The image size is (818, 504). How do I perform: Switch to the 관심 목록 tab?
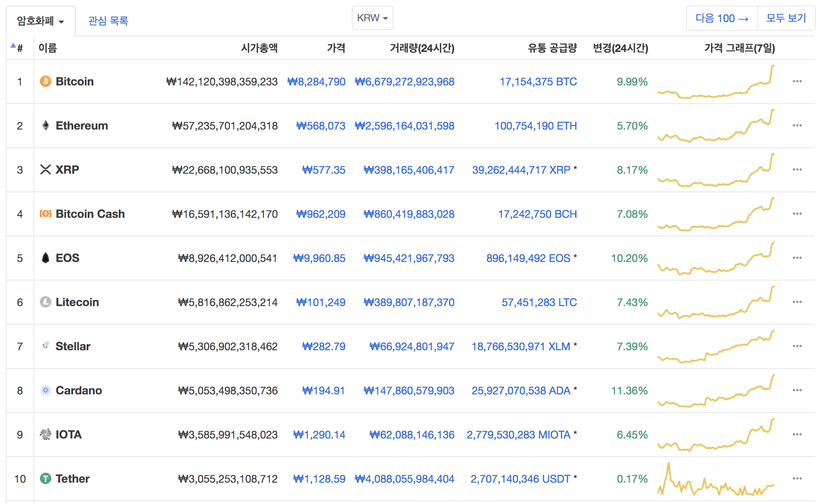[x=108, y=21]
